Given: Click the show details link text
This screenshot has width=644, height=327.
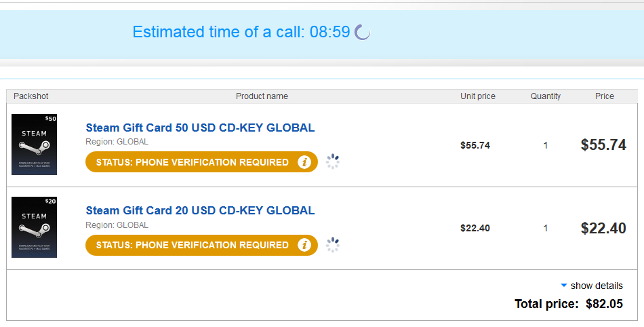Looking at the screenshot, I should 597,286.
